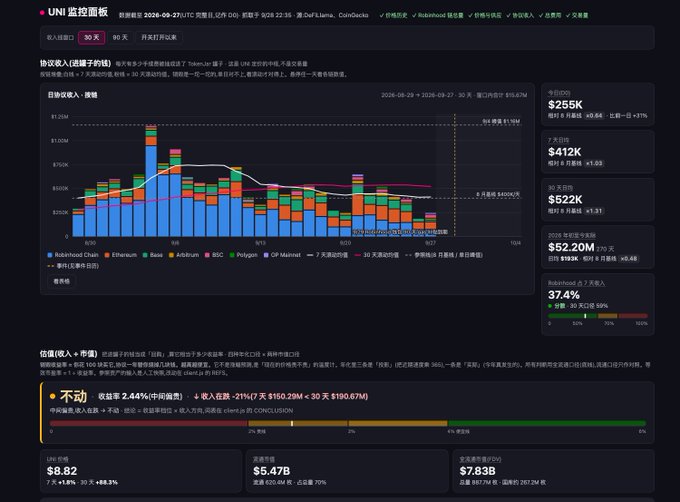Click the yield rating gauge bar

pyautogui.click(x=348, y=423)
